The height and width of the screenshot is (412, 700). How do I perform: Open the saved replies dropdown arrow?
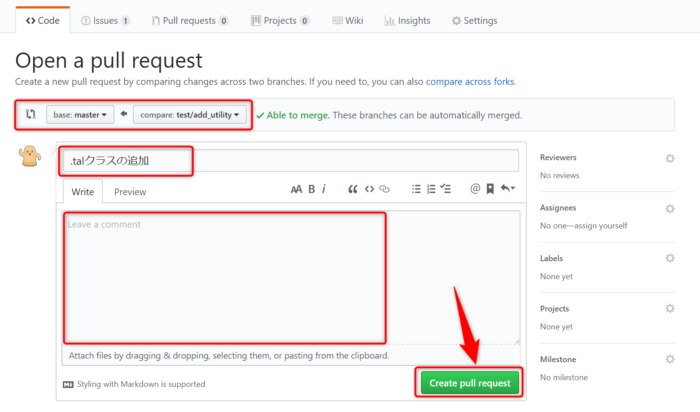click(x=508, y=189)
